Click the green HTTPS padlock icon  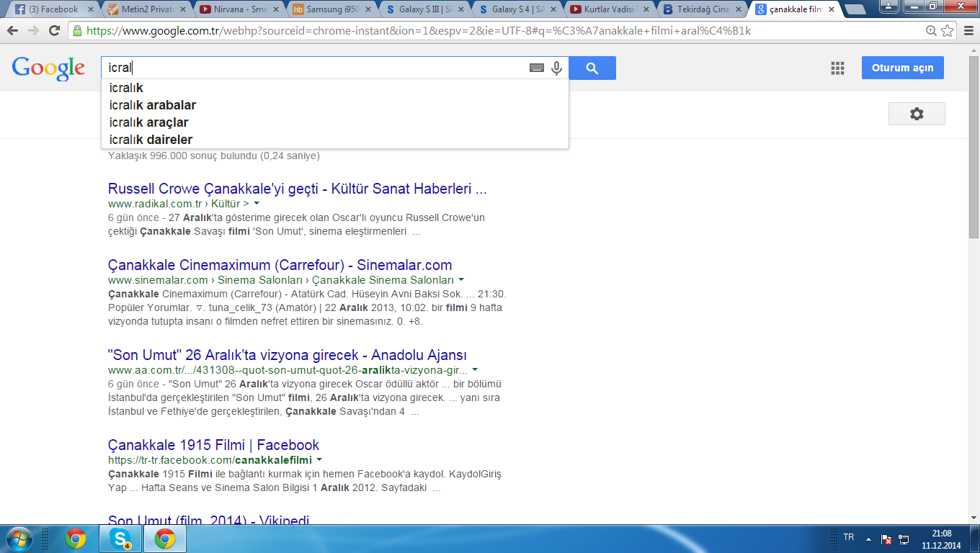click(77, 31)
